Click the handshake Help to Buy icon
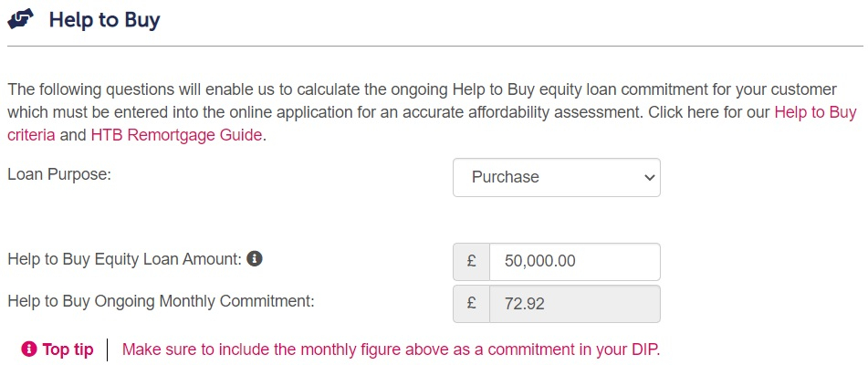The height and width of the screenshot is (365, 868). pyautogui.click(x=21, y=20)
